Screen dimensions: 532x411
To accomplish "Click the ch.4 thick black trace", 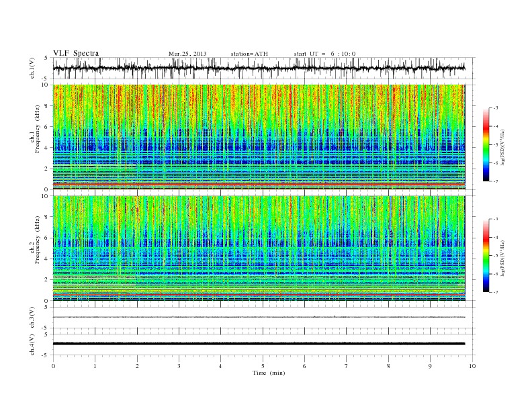I will (259, 344).
